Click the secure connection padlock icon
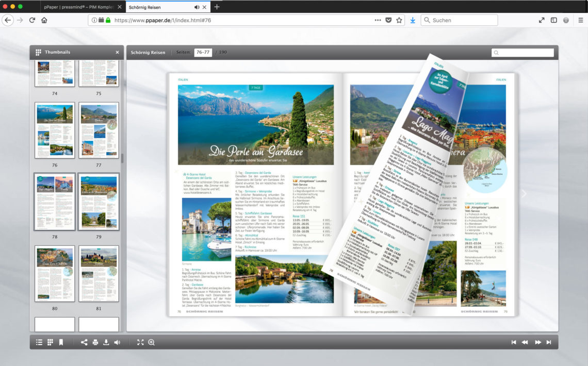 [108, 20]
